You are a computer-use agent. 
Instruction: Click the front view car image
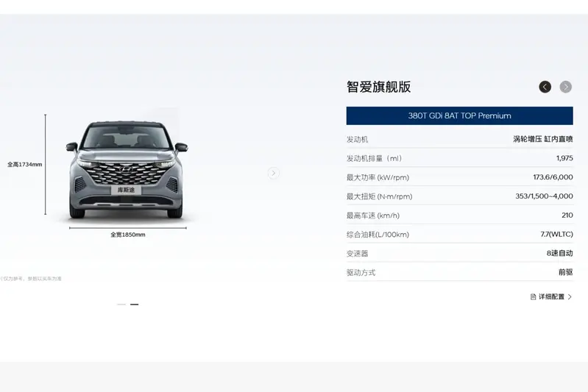[x=127, y=169]
